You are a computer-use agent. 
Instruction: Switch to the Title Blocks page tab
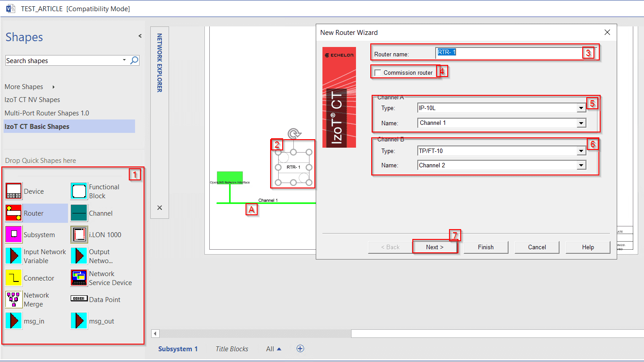coord(232,349)
